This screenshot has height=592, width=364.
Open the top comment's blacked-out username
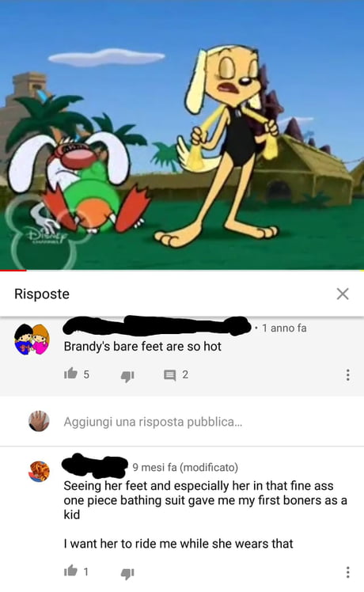point(157,325)
